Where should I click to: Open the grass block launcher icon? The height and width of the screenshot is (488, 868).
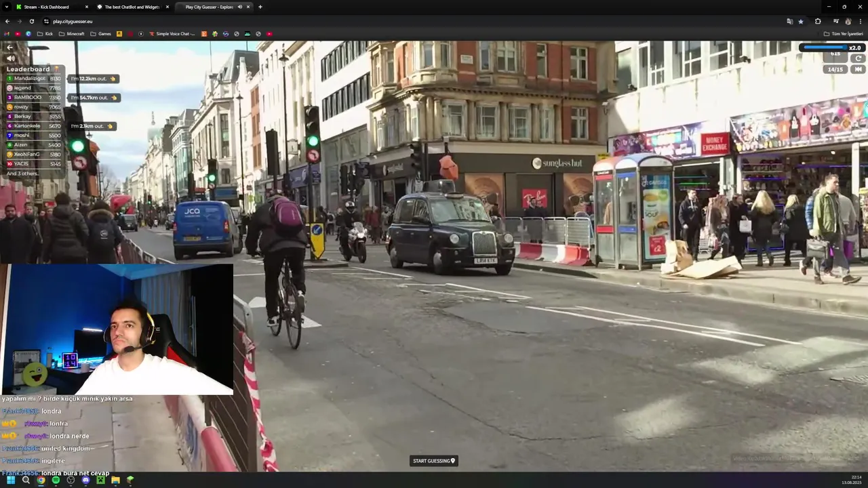[x=130, y=480]
